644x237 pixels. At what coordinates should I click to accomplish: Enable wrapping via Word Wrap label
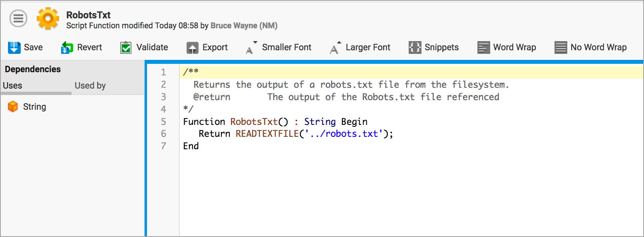click(515, 47)
